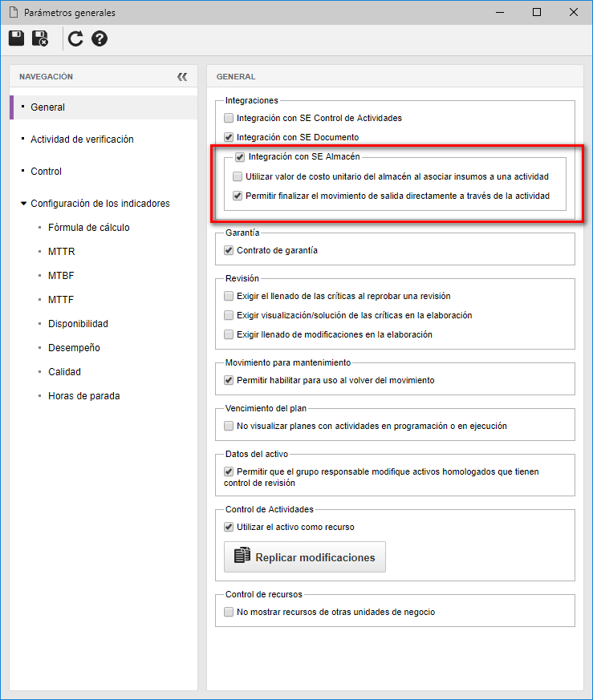Uncheck Integración con SE Almacén

click(x=240, y=156)
